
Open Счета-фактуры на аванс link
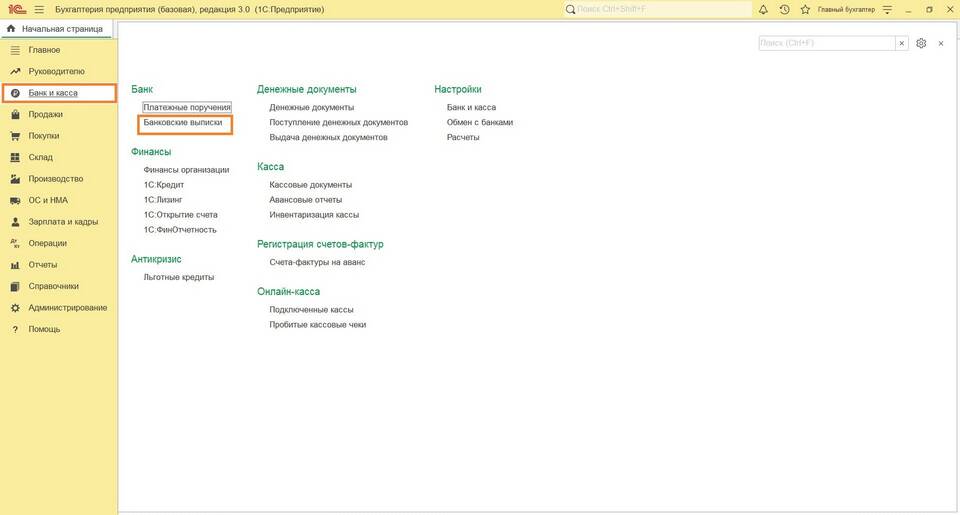coord(317,262)
